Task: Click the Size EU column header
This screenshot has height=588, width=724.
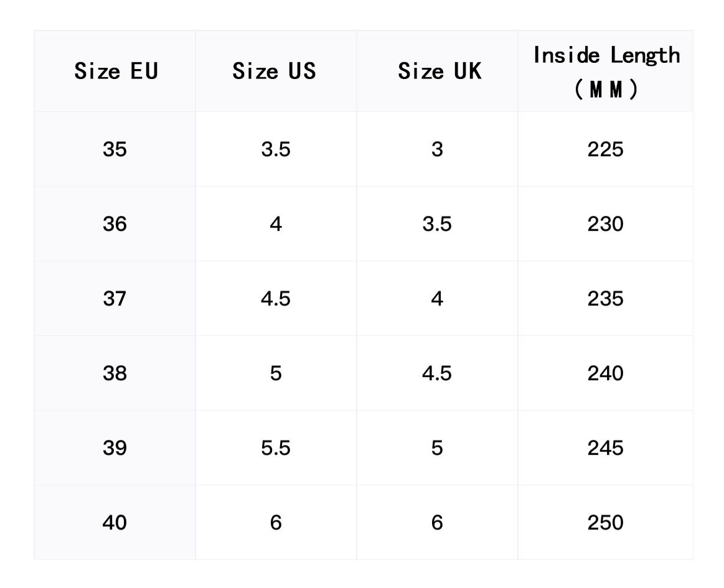Action: coord(116,71)
